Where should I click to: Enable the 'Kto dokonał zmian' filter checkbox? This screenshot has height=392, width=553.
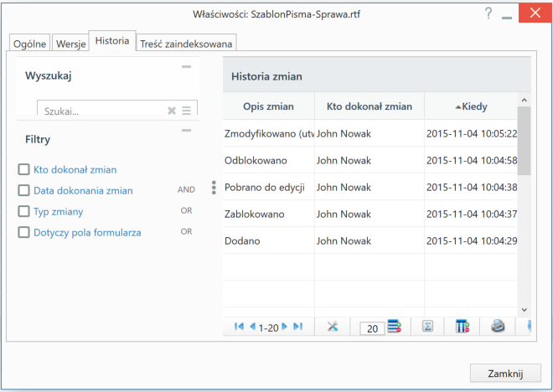tap(23, 169)
